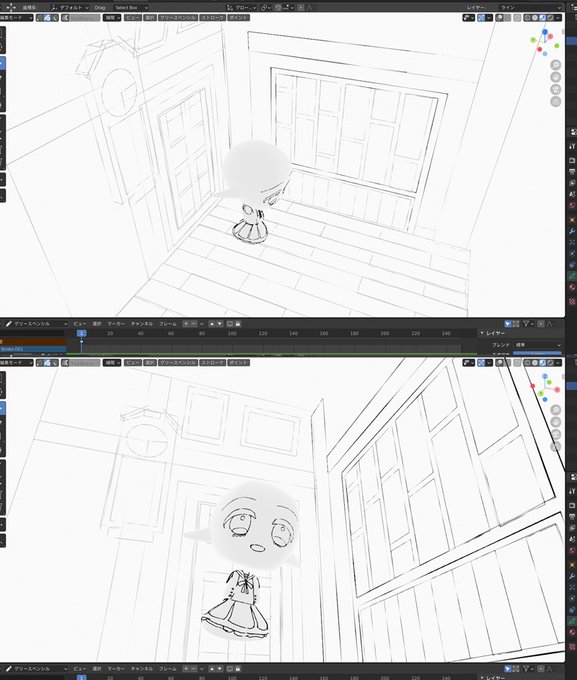This screenshot has width=577, height=680.
Task: Move layer down in upper dope sheet
Action: 220,324
